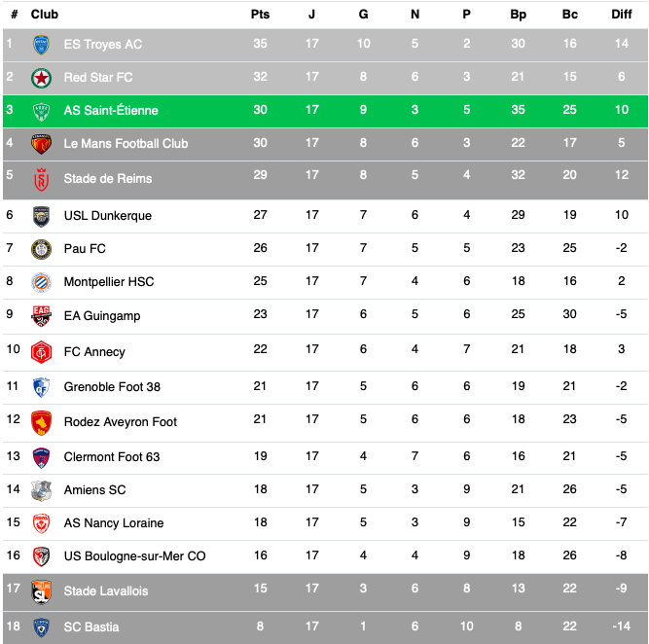
Task: Click the Stade de Reims crest
Action: pyautogui.click(x=41, y=178)
